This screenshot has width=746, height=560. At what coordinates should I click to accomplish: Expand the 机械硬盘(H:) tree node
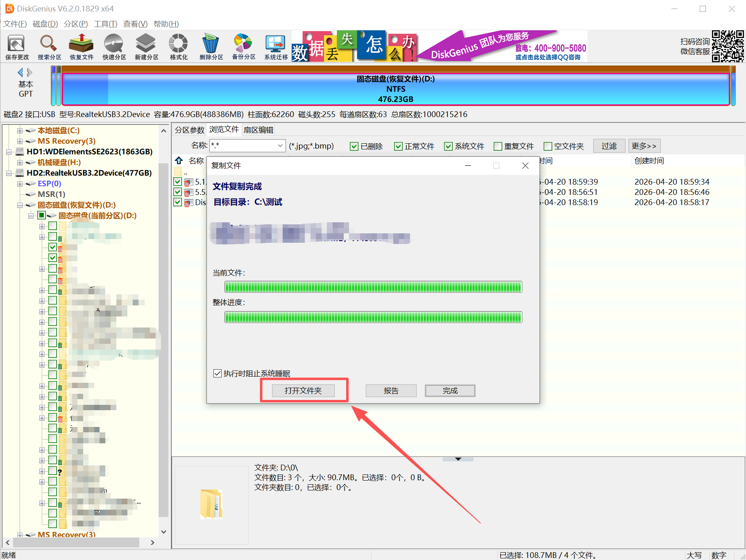(20, 163)
